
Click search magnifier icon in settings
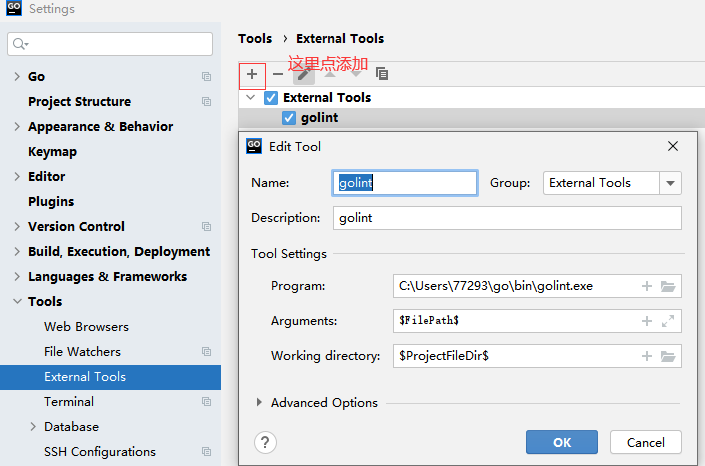click(x=20, y=44)
